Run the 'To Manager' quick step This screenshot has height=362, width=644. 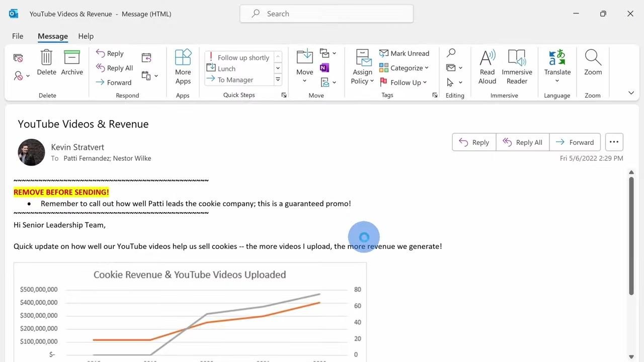click(x=238, y=79)
